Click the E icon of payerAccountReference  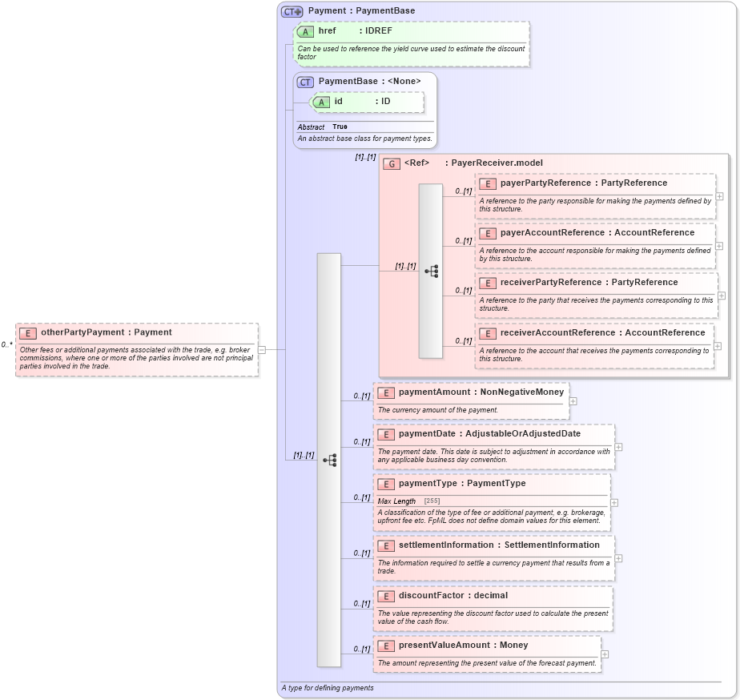click(488, 234)
